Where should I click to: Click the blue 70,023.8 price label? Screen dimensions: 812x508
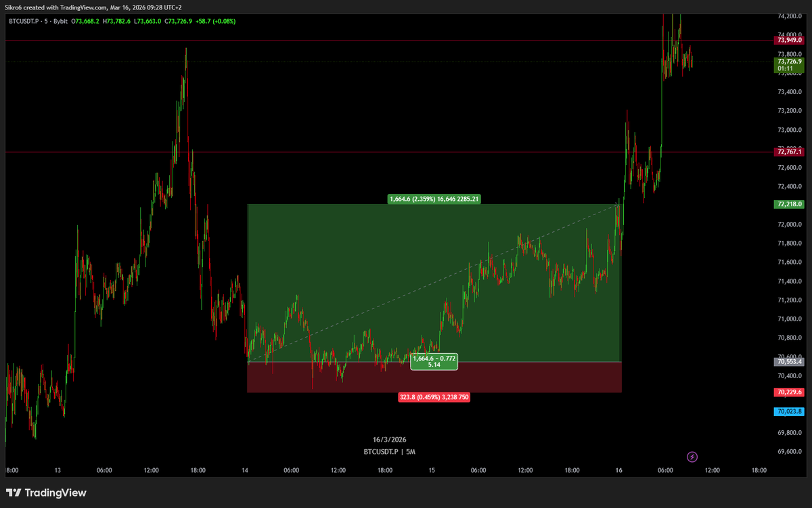788,411
